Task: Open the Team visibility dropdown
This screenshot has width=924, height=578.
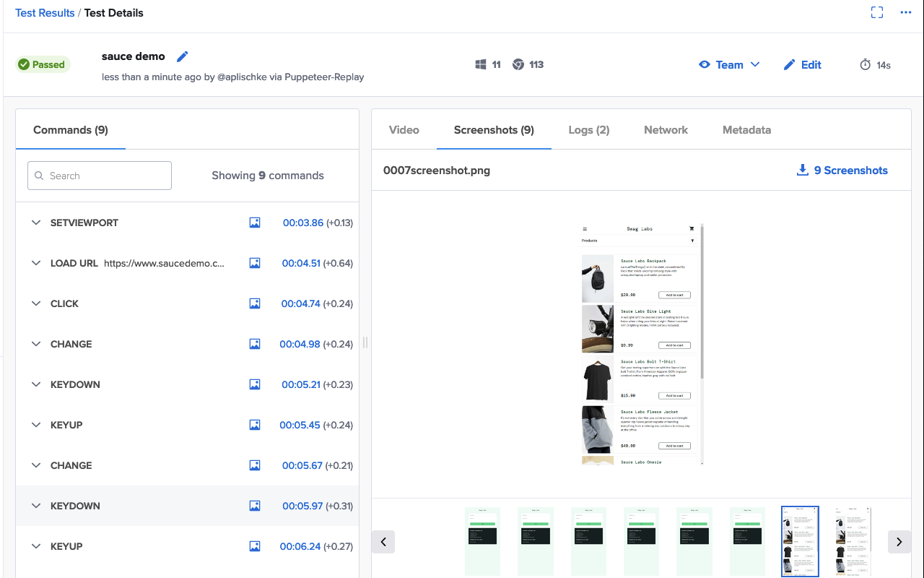Action: click(729, 64)
